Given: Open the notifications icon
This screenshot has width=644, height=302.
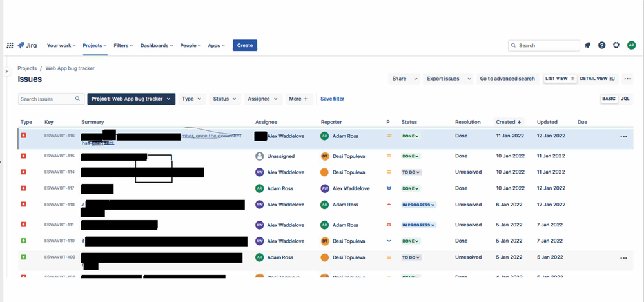Looking at the screenshot, I should coord(588,45).
